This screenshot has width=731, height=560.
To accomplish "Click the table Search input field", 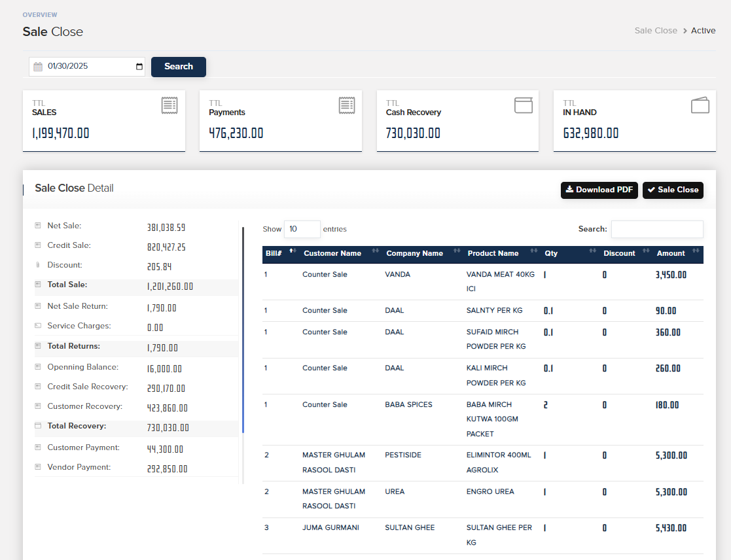I will (x=657, y=229).
